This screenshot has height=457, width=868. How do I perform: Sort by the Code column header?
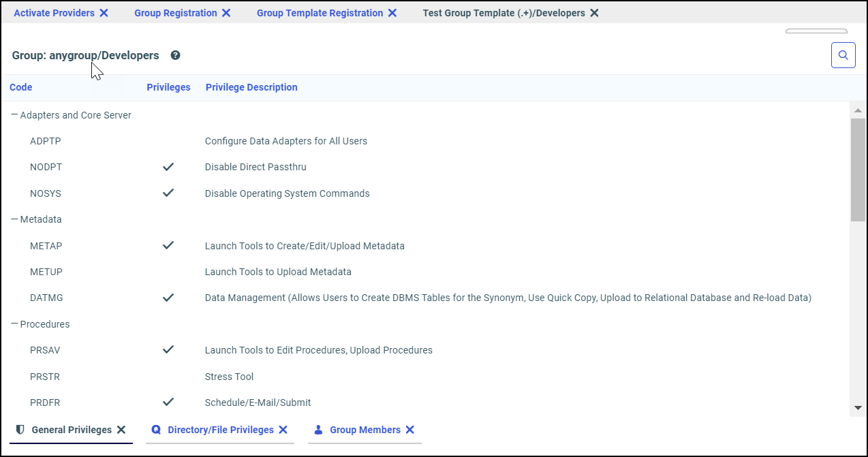coord(20,87)
